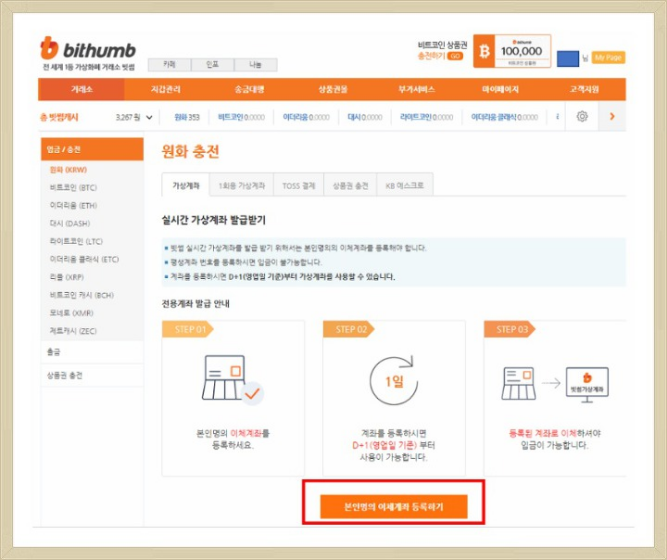The image size is (667, 560).
Task: Switch to the 상품권 충전 tab
Action: 350,186
